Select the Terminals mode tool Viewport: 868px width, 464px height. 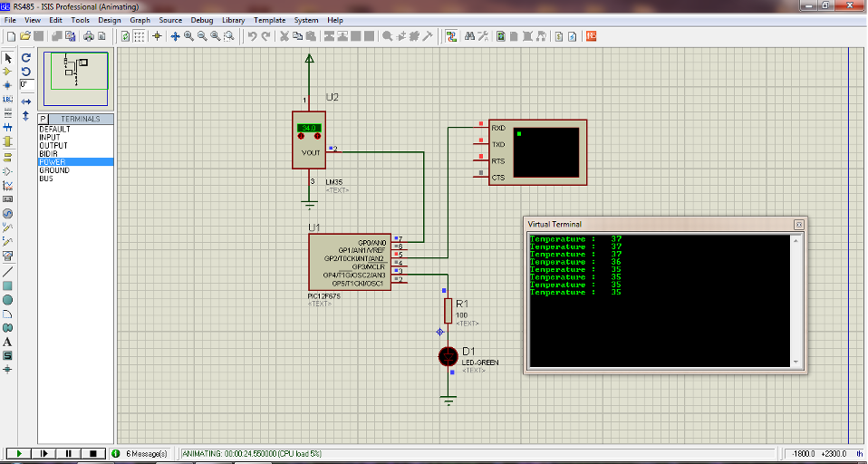point(8,158)
